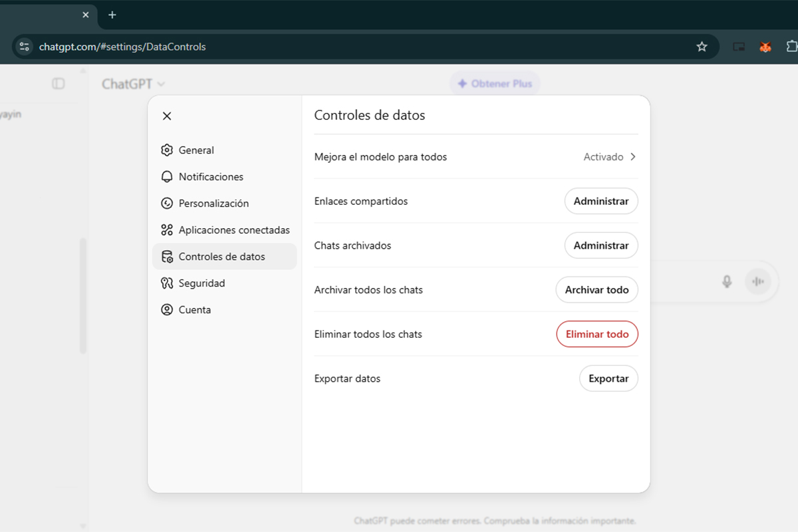Click the red Eliminar todo button
This screenshot has height=532, width=798.
click(x=597, y=334)
